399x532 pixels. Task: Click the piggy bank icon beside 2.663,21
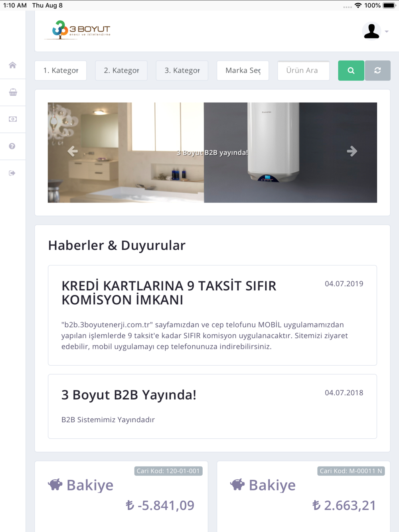pyautogui.click(x=237, y=485)
